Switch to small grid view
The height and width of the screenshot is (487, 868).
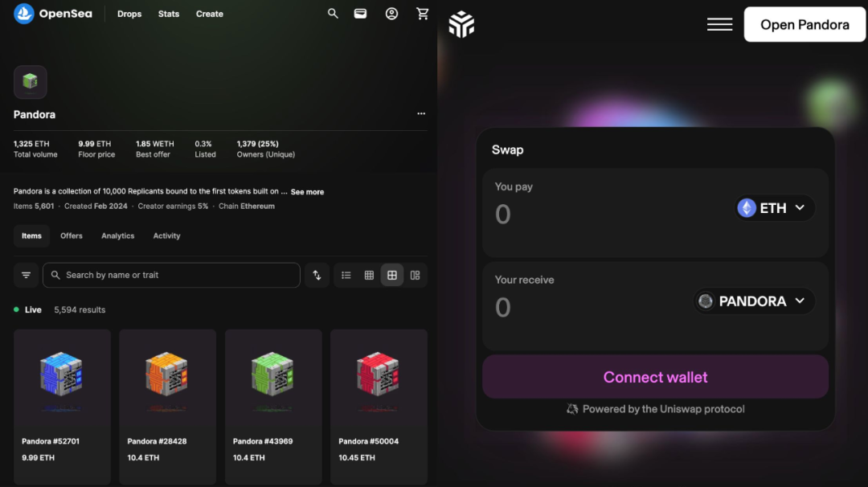(369, 275)
